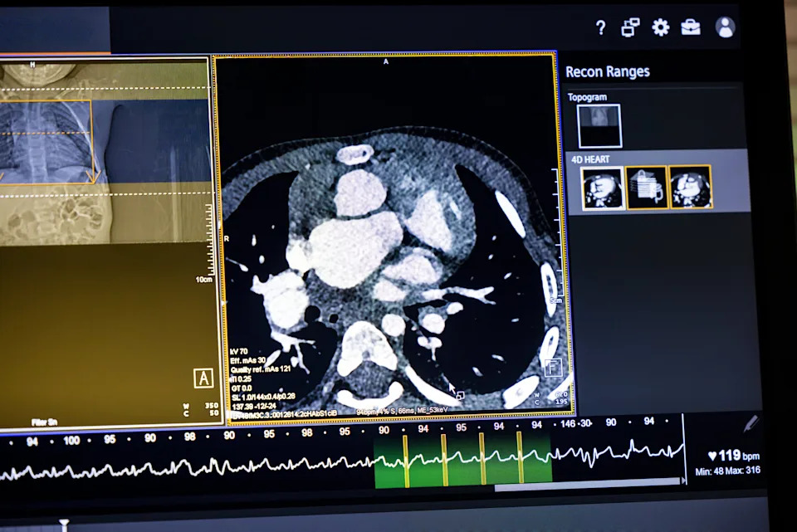Screen dimensions: 797x532
Task: Click the 146 beat value on ECG strip
Action: click(568, 423)
